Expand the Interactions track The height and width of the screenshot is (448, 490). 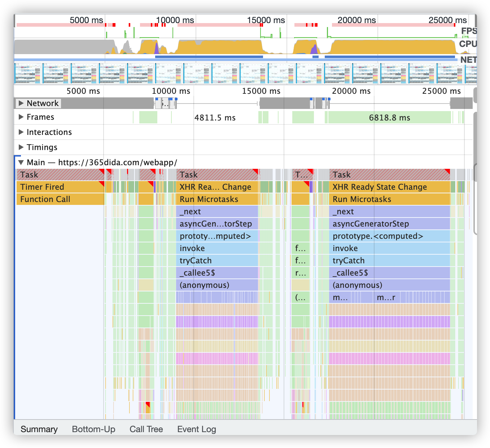(x=21, y=132)
